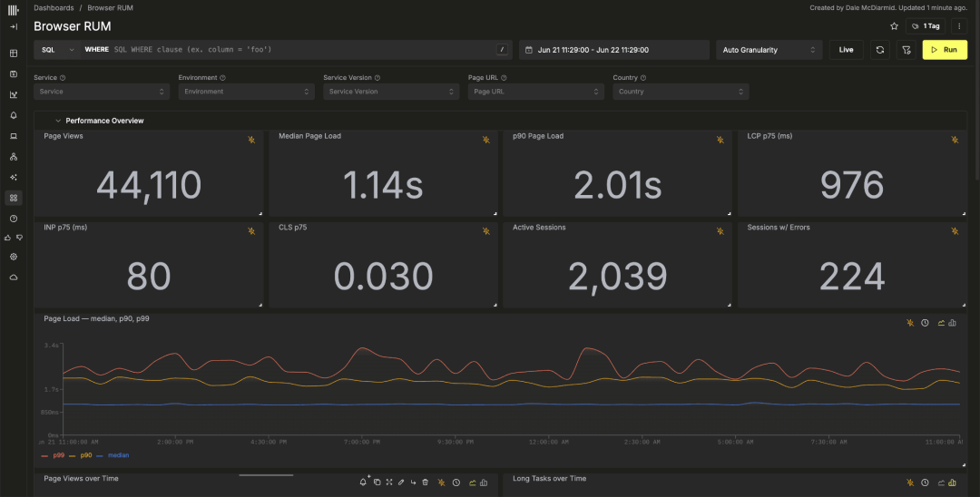Open the Environment filter dropdown
The height and width of the screenshot is (497, 980).
click(x=246, y=92)
